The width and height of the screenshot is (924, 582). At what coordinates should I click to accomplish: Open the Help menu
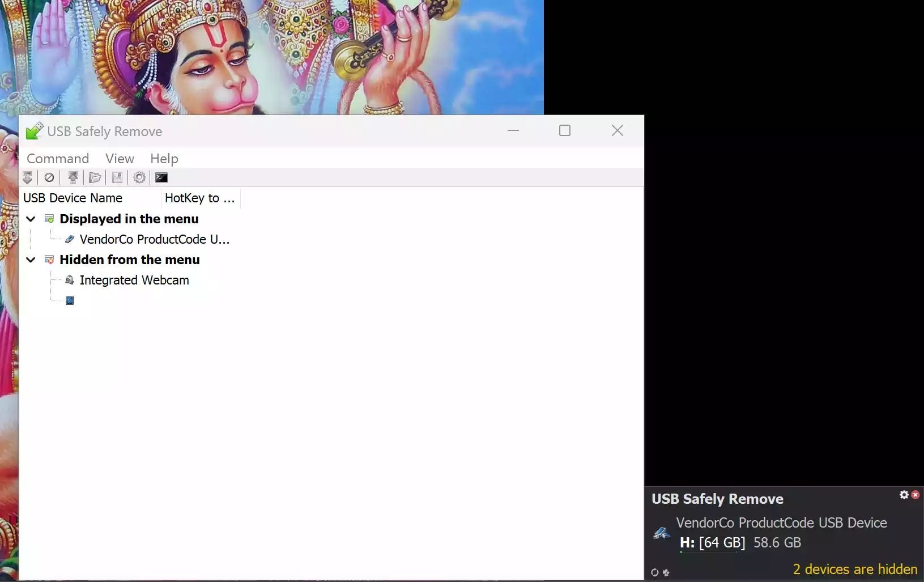(x=164, y=159)
